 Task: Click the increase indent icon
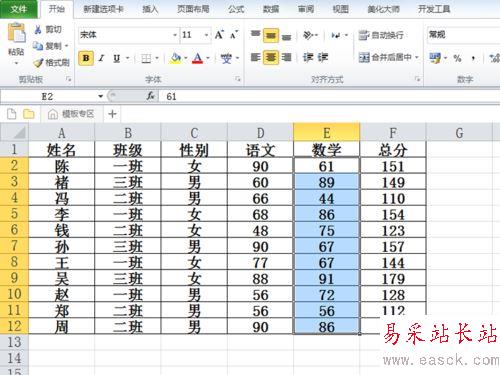[x=323, y=58]
